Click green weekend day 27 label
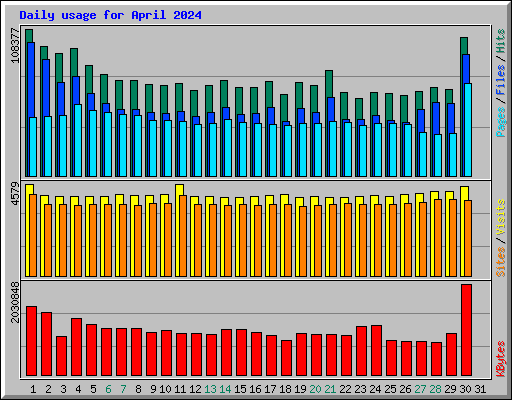The width and height of the screenshot is (512, 400). point(420,389)
